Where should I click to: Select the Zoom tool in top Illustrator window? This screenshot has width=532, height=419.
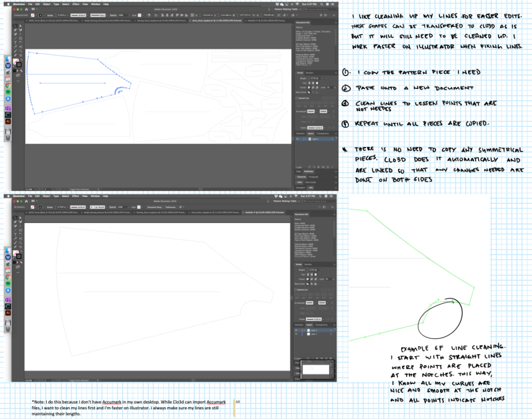click(x=20, y=51)
